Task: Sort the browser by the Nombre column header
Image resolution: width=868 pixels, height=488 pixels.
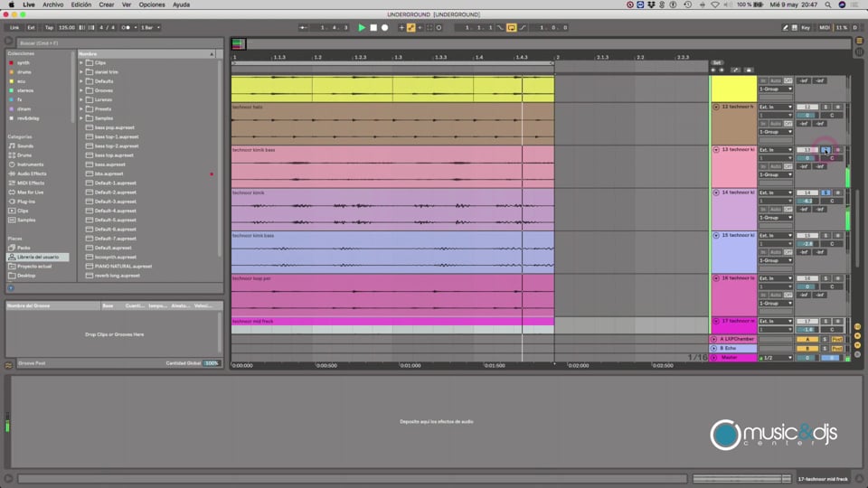Action: click(146, 53)
